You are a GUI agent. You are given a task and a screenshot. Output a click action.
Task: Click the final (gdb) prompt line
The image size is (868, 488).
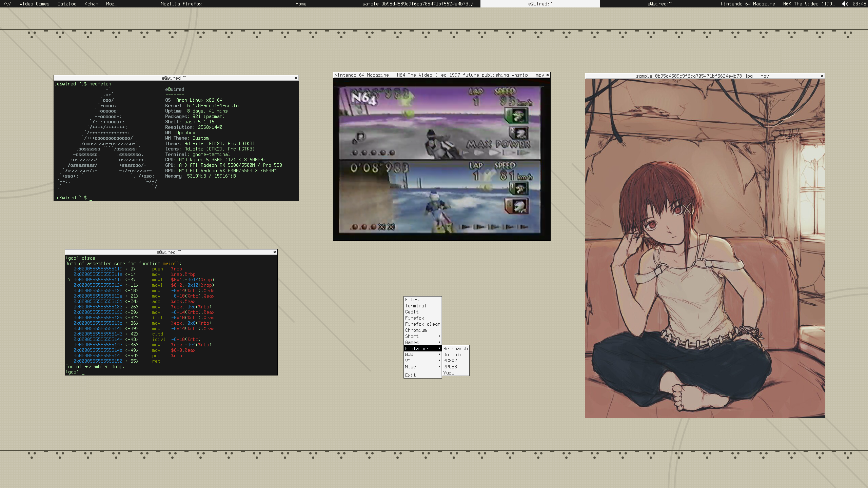coord(75,372)
